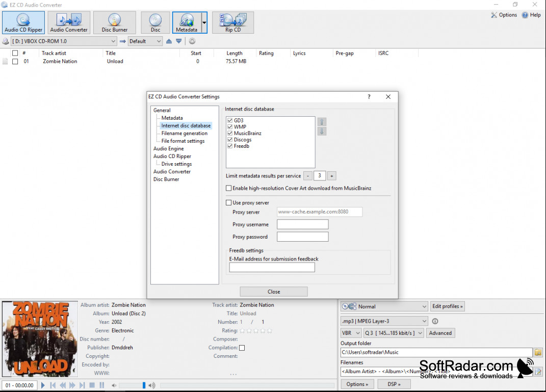This screenshot has height=392, width=546.
Task: Click the rewind playback button
Action: tap(63, 385)
